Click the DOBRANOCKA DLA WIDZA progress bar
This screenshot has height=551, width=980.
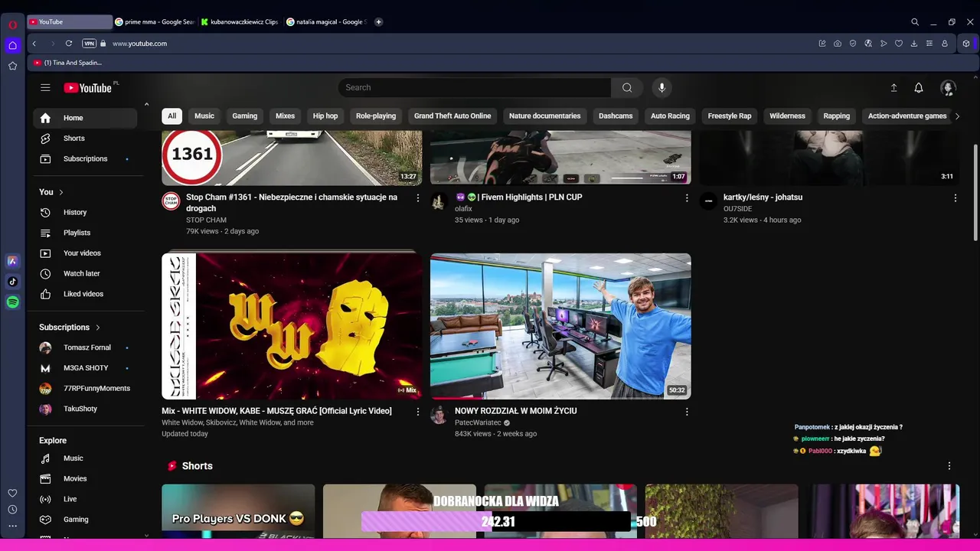[495, 522]
